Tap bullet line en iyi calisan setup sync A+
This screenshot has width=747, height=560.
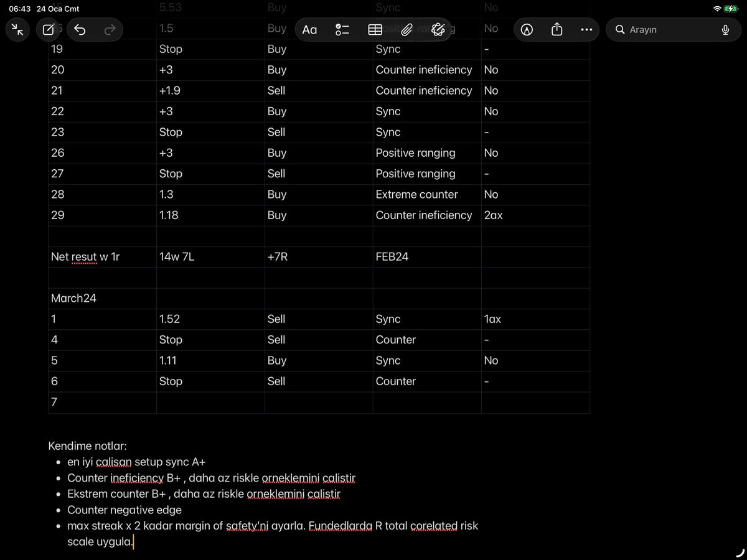click(136, 462)
